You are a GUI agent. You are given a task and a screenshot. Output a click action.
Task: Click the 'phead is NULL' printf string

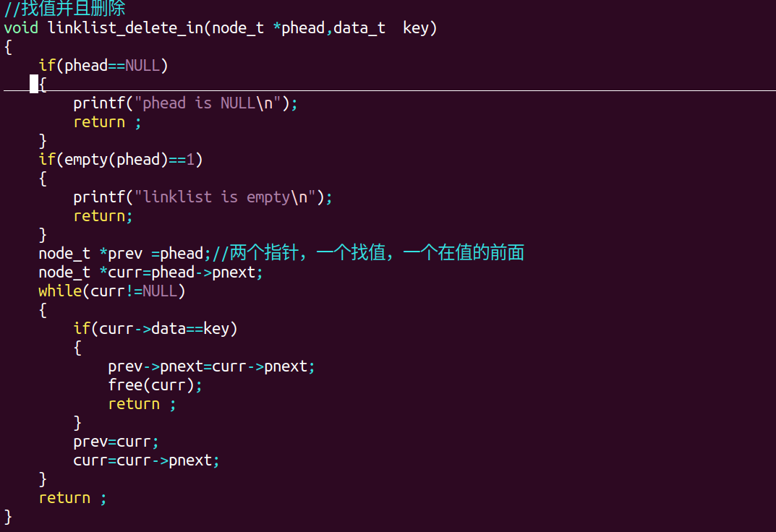coord(208,103)
